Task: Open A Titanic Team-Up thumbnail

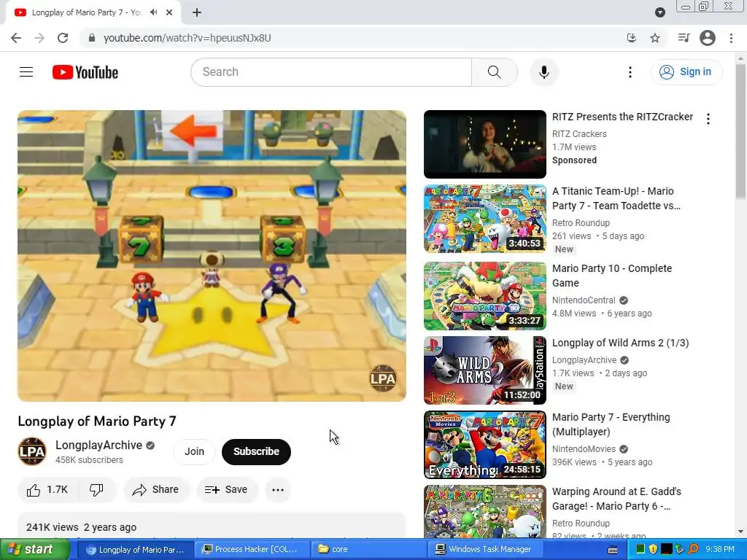Action: [485, 219]
